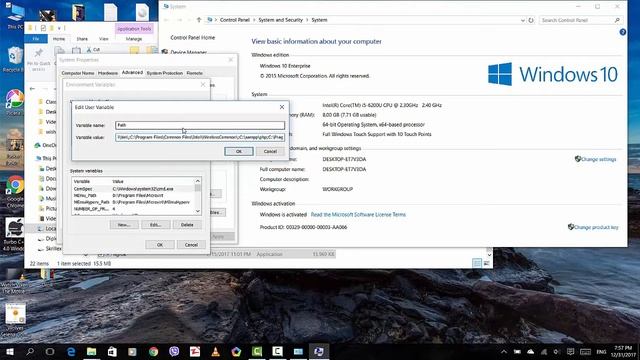Select the Computer Name tab in System Properties
The height and width of the screenshot is (360, 640).
pos(78,73)
